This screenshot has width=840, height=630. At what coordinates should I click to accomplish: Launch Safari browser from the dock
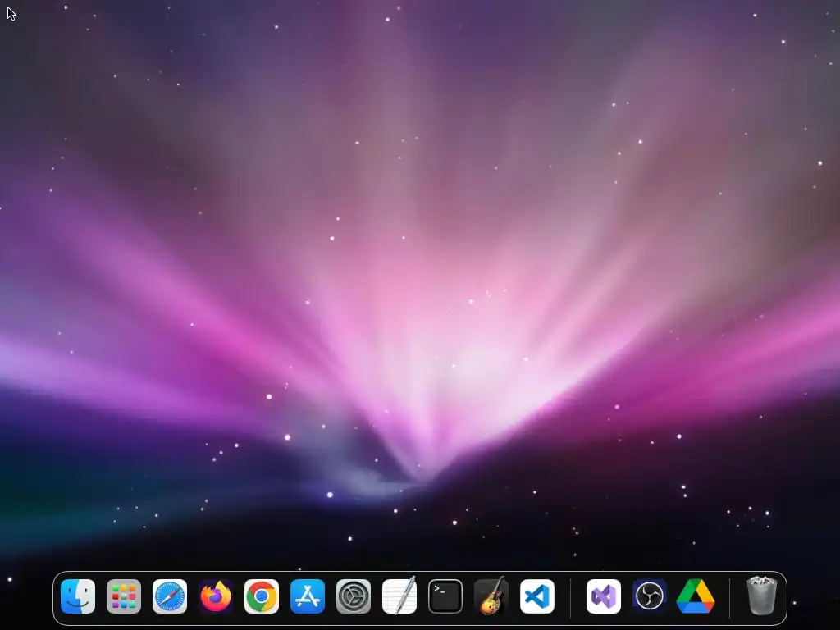[170, 596]
